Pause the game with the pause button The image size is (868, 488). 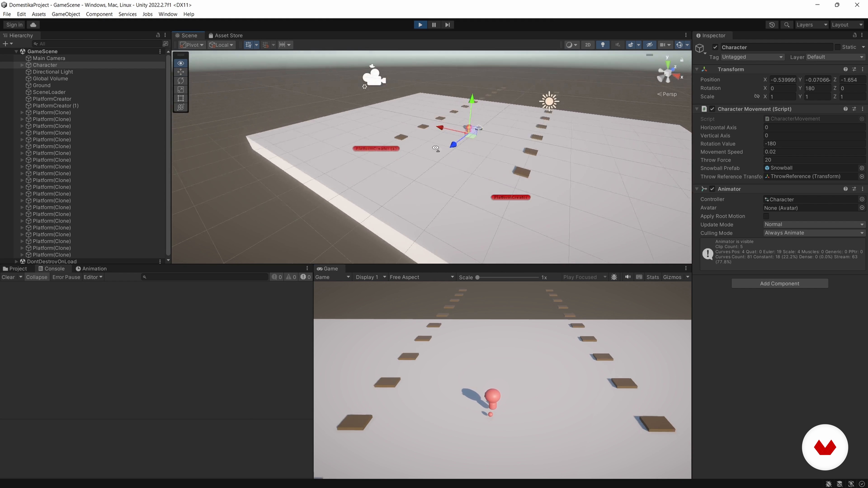click(434, 25)
